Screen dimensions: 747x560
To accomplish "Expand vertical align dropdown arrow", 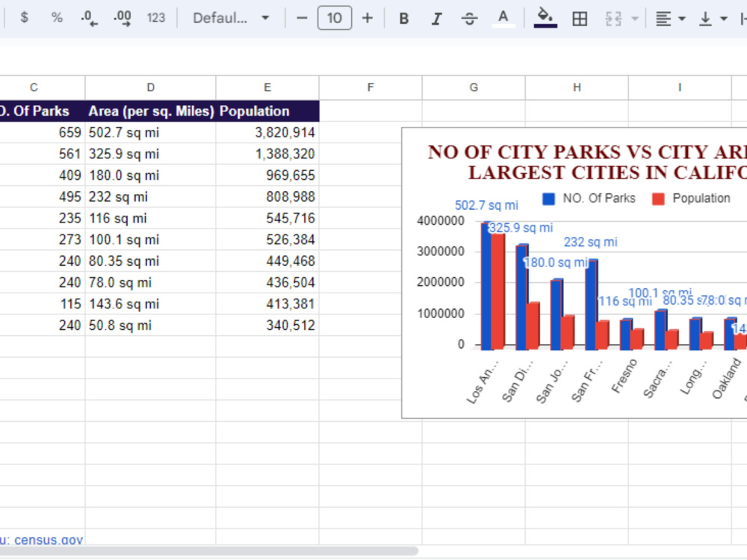I will tap(724, 19).
